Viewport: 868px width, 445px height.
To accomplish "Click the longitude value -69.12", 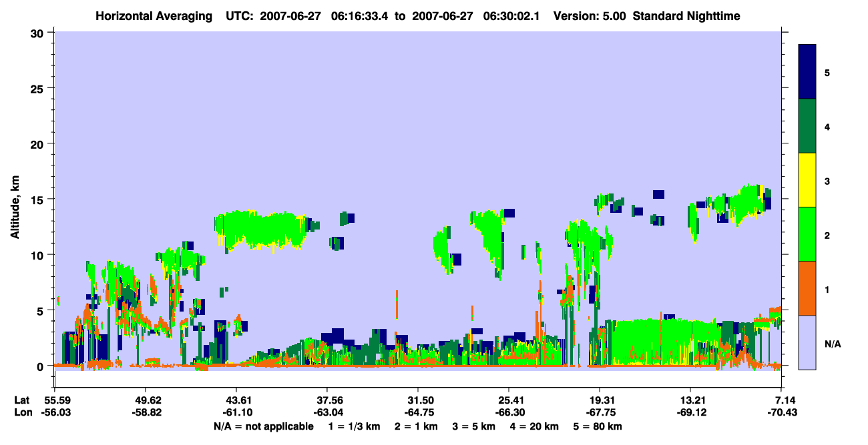I will click(x=690, y=413).
